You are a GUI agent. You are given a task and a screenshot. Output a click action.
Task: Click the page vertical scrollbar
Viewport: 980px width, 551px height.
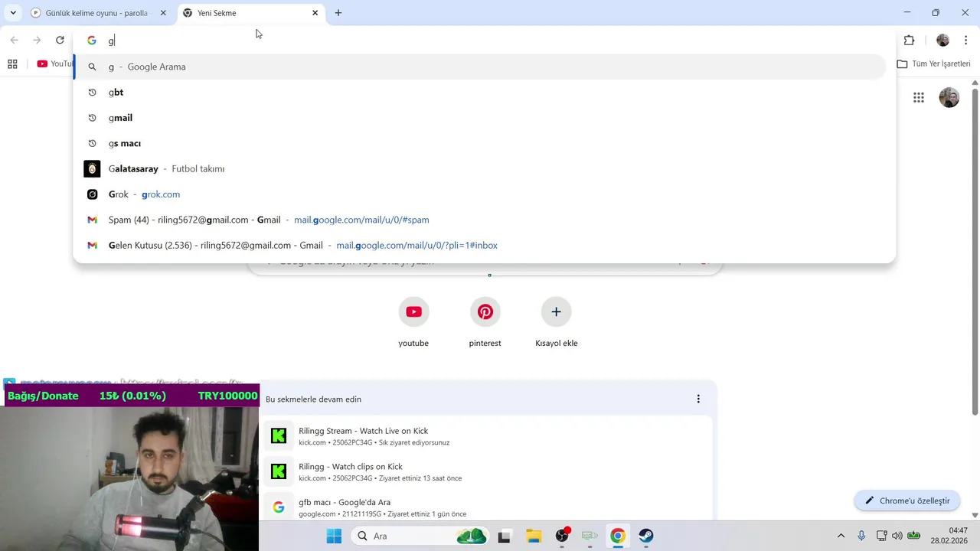[x=975, y=250]
